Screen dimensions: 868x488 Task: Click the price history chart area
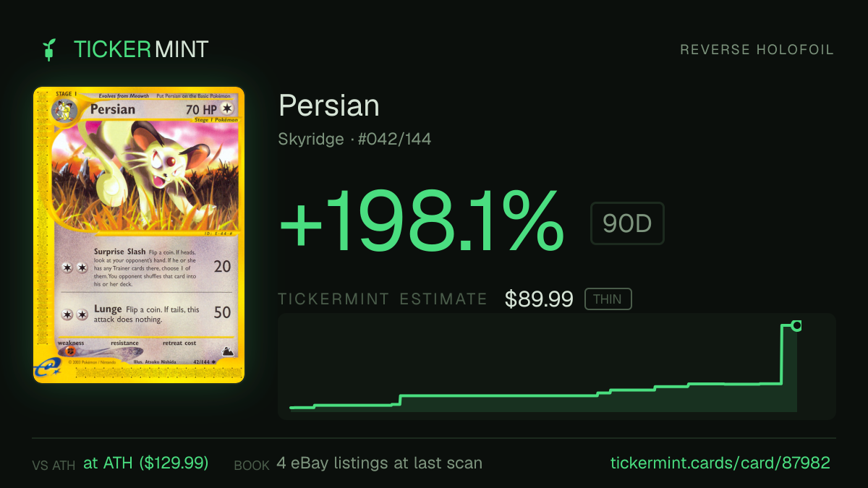coord(557,366)
